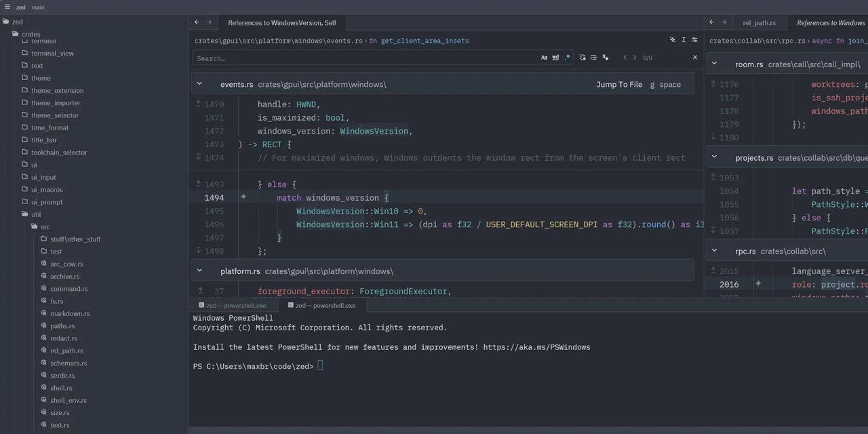Open editor controls sliders icon

694,40
